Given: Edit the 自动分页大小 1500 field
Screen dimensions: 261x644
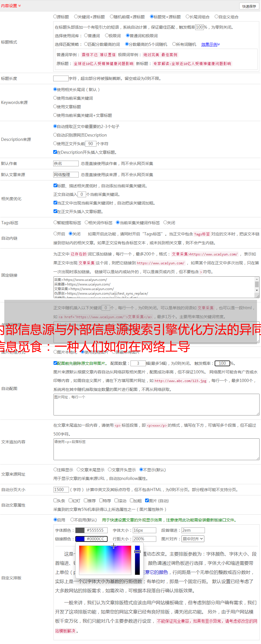Looking at the screenshot, I should [x=61, y=490].
